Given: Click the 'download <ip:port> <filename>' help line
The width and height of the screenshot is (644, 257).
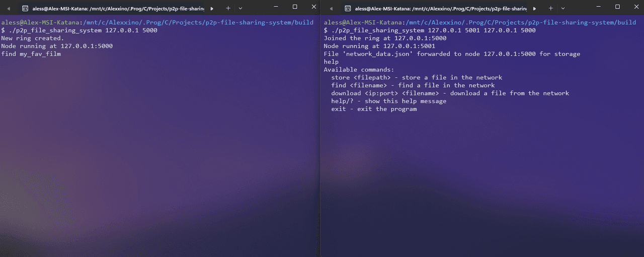Looking at the screenshot, I should [x=450, y=93].
